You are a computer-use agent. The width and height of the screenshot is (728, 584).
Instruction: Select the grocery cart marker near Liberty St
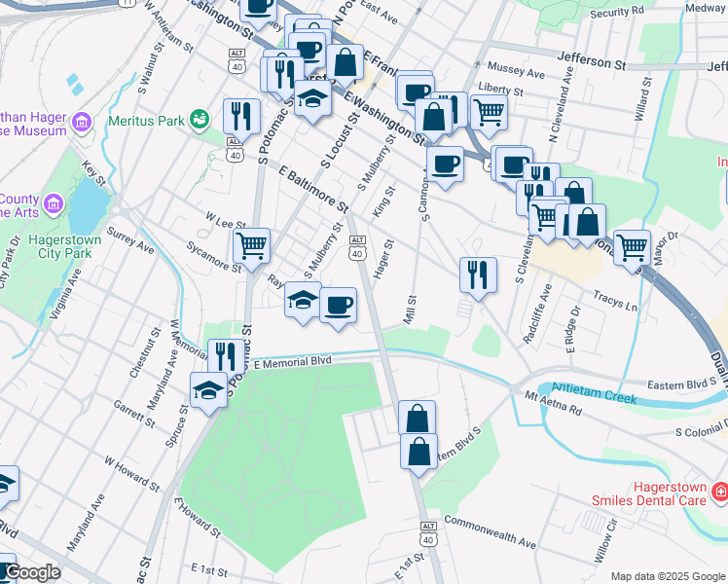coord(489,113)
